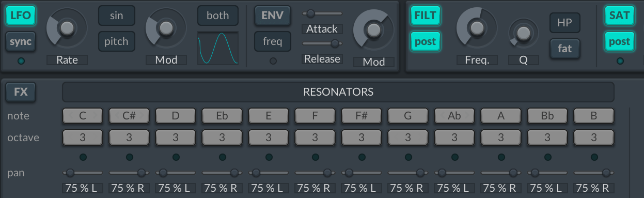Screen dimensions: 644x198
Task: Click the indicator LED under Ab resonator
Action: (454, 157)
